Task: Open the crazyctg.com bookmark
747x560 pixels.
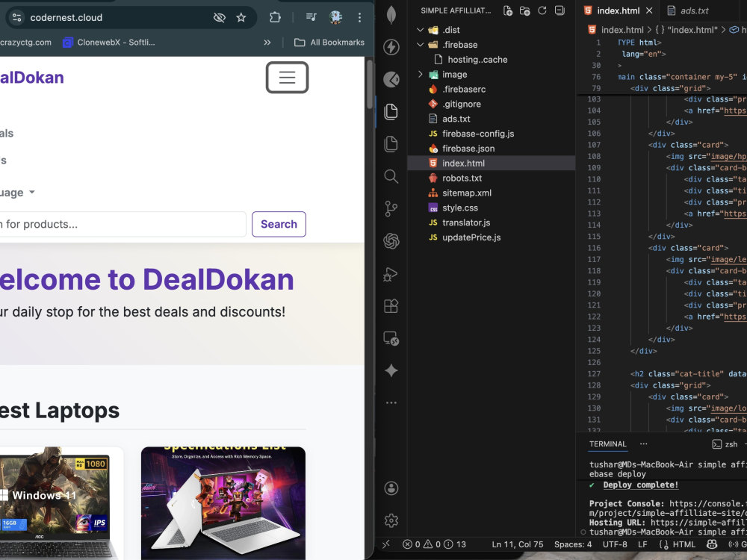Action: pos(25,43)
